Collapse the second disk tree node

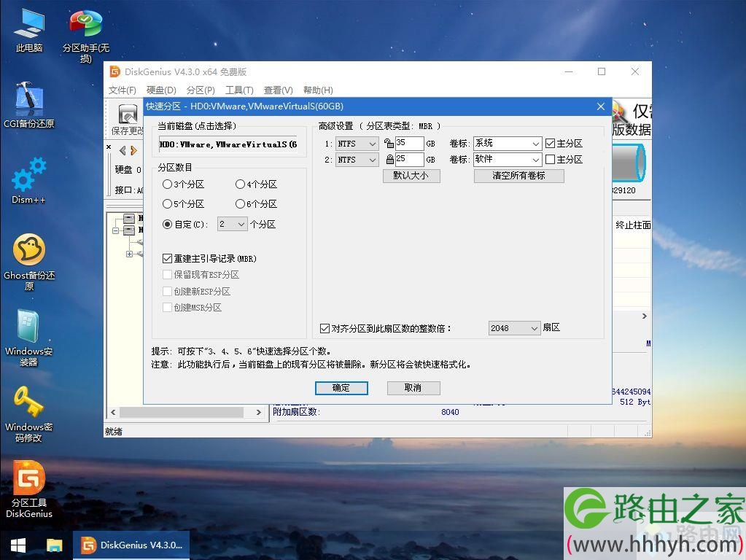116,230
